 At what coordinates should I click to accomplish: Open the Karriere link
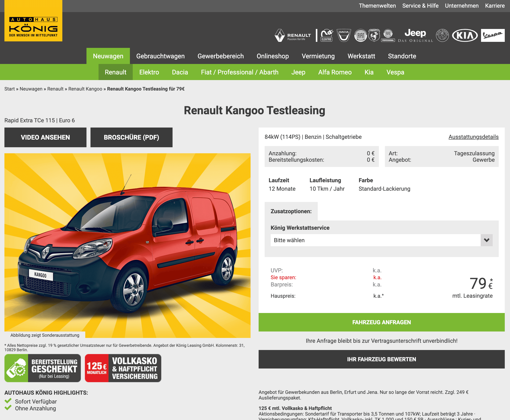click(x=495, y=6)
